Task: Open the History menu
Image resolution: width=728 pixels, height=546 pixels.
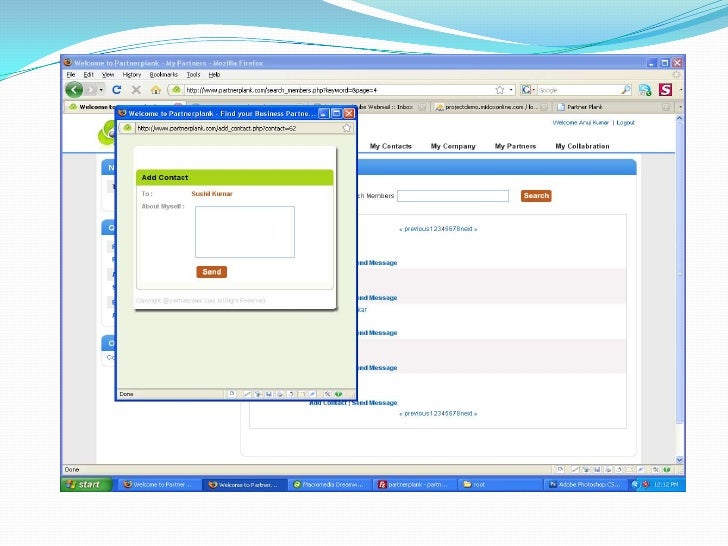Action: 132,75
